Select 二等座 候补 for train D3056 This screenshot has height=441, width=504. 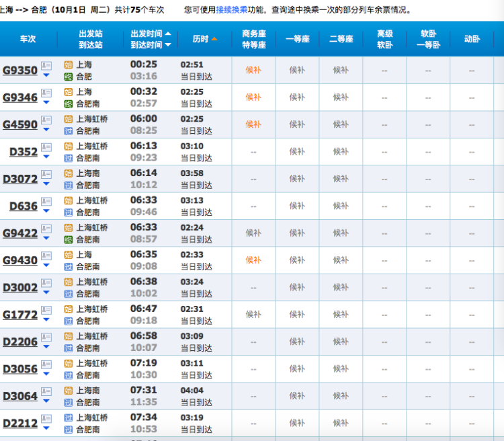click(x=341, y=369)
